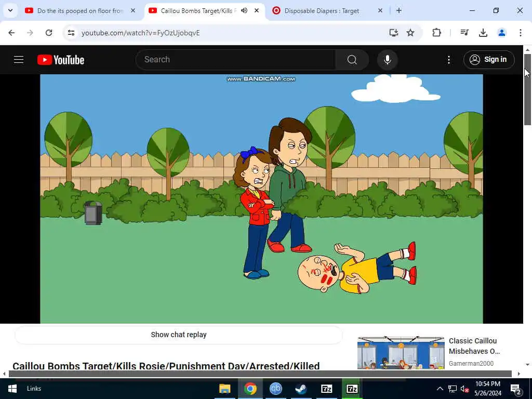The height and width of the screenshot is (399, 532).
Task: Close the Caillou Bombs Target tab
Action: pyautogui.click(x=257, y=10)
